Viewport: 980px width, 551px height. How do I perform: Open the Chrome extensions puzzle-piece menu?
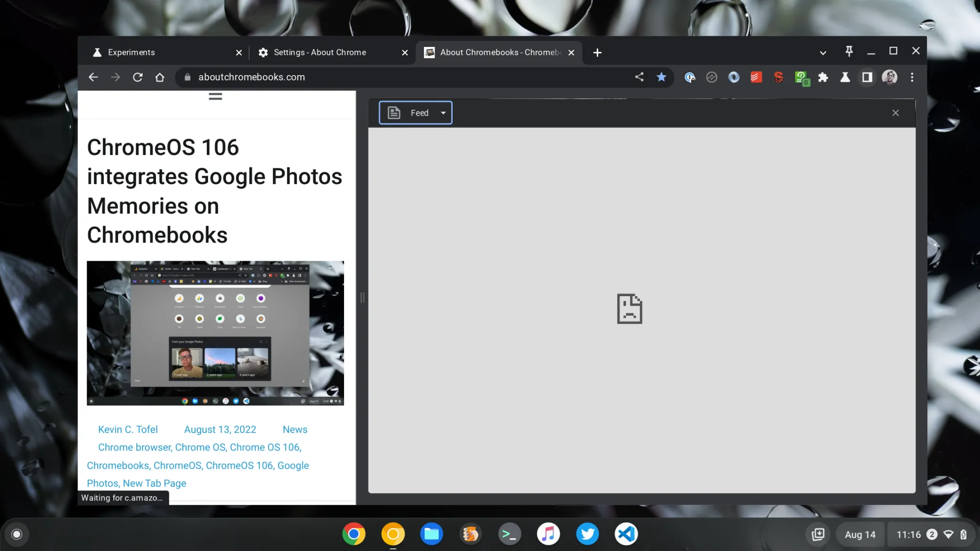(x=824, y=77)
